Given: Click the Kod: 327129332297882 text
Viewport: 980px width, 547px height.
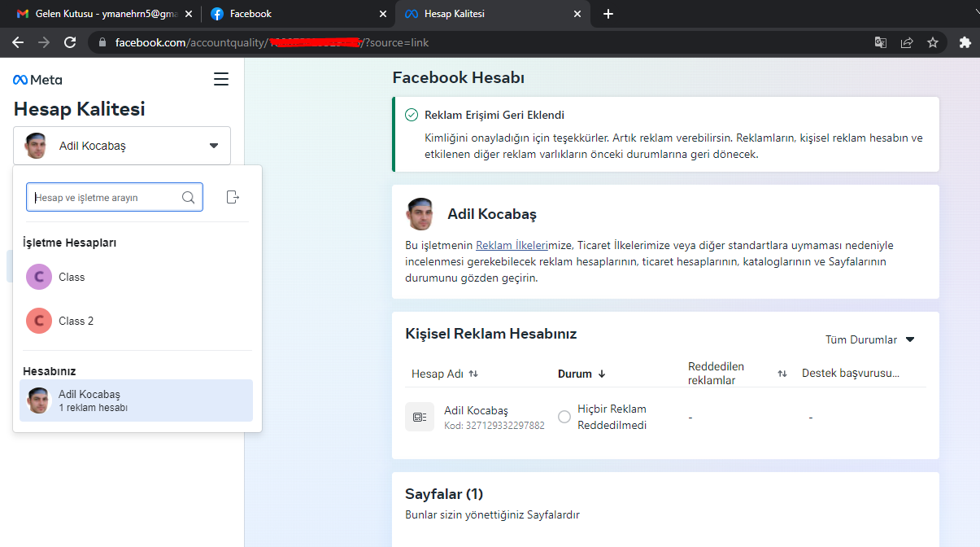Looking at the screenshot, I should (494, 425).
